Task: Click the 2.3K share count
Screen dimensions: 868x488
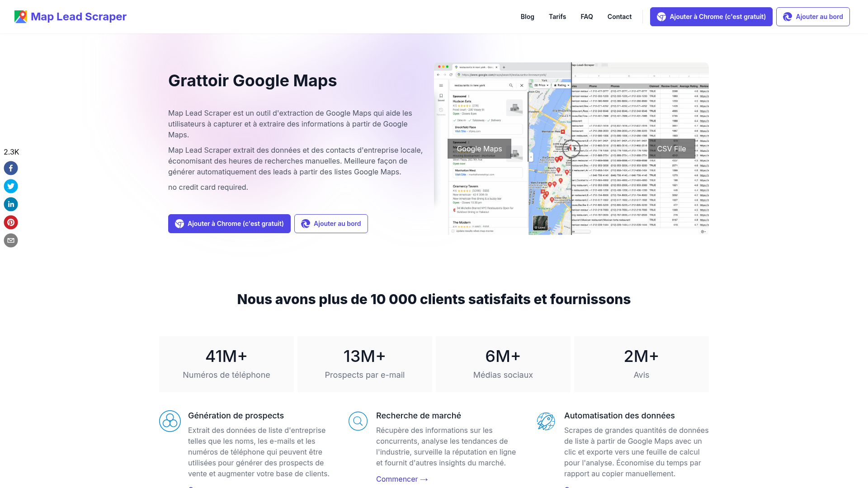Action: tap(11, 152)
